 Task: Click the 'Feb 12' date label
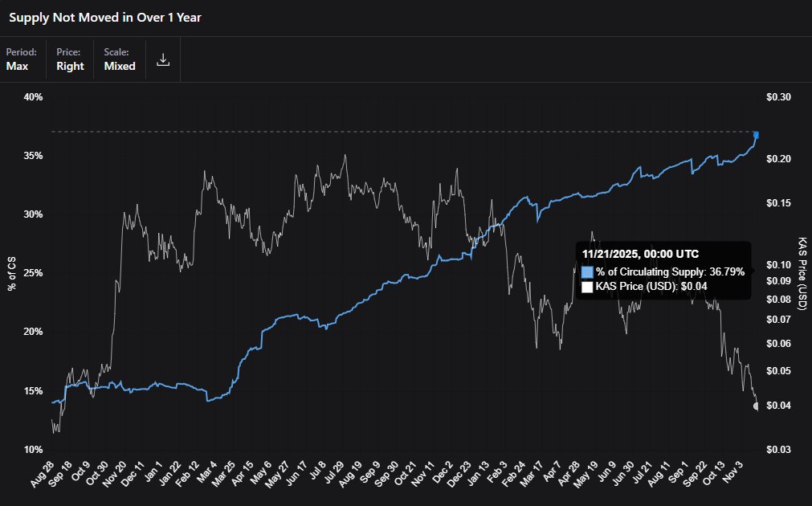coord(187,473)
